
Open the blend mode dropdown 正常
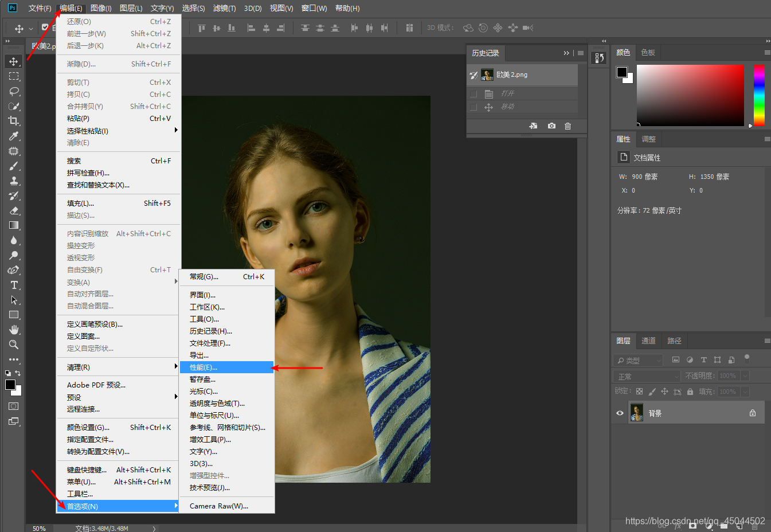pyautogui.click(x=647, y=376)
